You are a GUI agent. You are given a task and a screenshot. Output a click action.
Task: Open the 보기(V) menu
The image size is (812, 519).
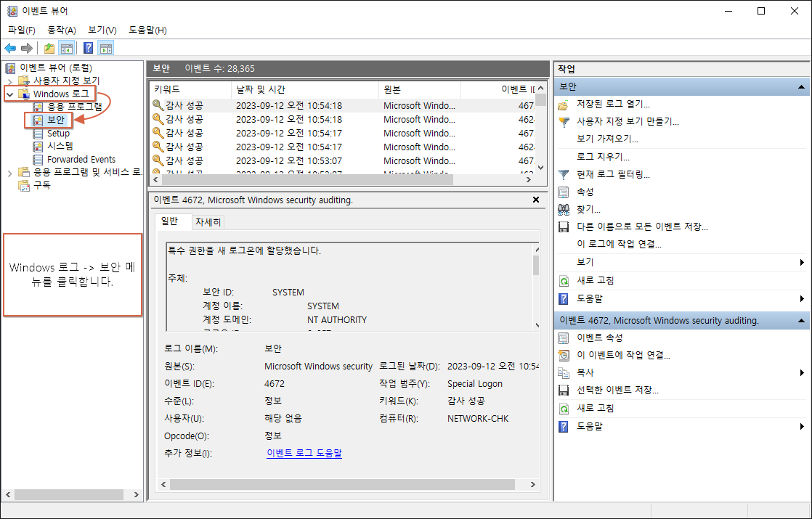click(x=102, y=30)
